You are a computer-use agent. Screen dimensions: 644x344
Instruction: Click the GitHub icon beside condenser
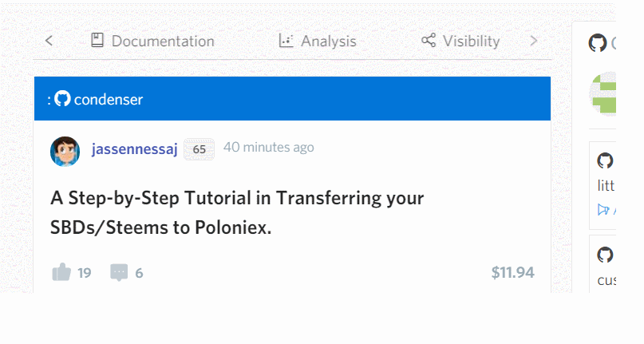[x=62, y=99]
